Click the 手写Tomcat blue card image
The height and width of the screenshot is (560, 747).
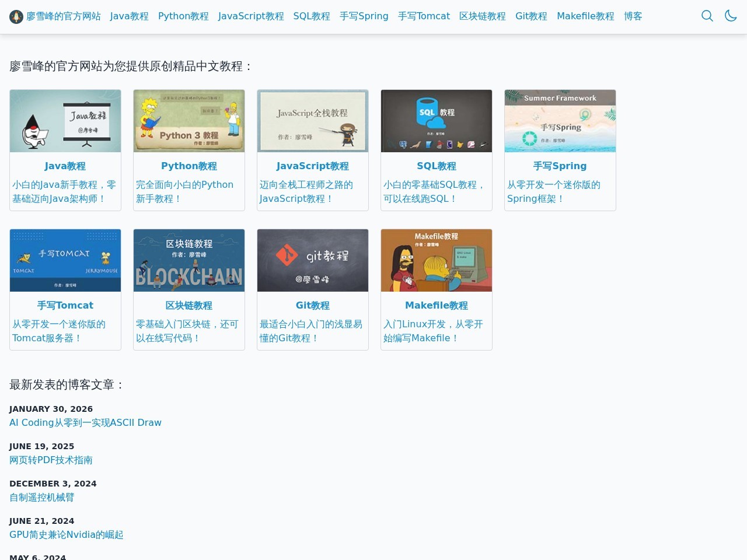click(65, 261)
